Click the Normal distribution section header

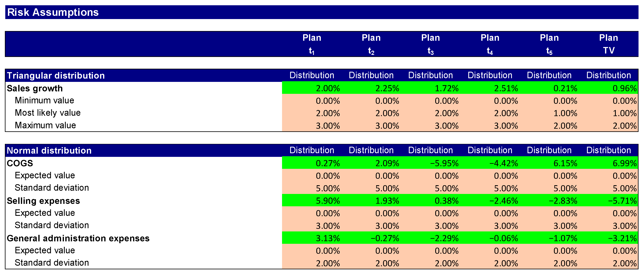coord(49,150)
